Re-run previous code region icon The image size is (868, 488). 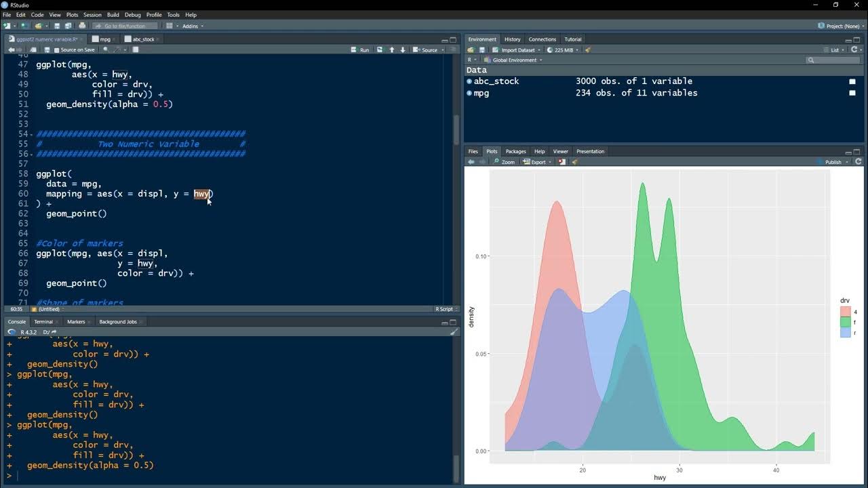click(379, 50)
